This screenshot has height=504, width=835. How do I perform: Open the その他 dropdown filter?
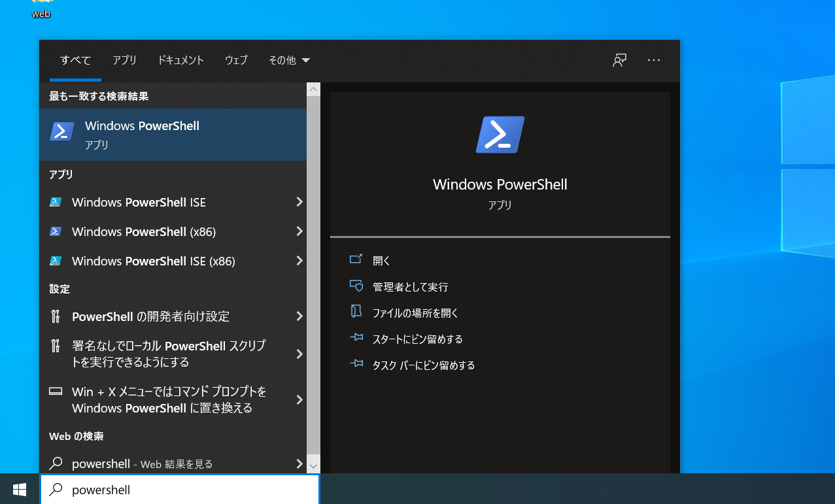click(x=289, y=60)
